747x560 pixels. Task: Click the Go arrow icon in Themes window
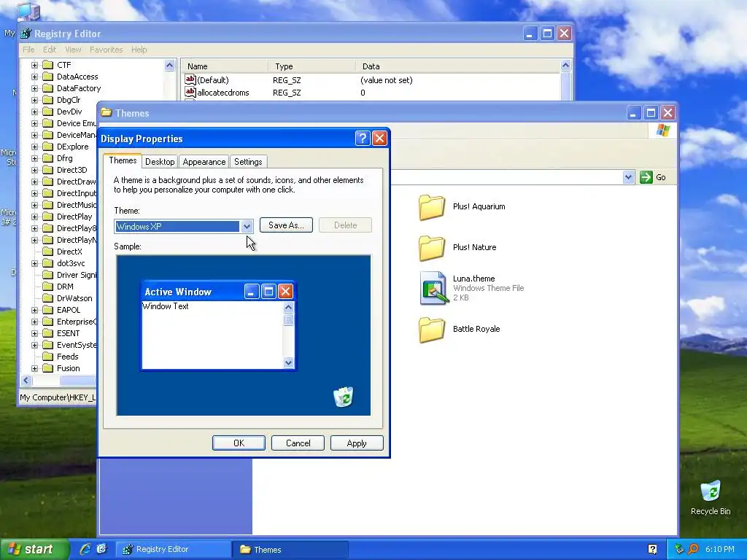[646, 177]
